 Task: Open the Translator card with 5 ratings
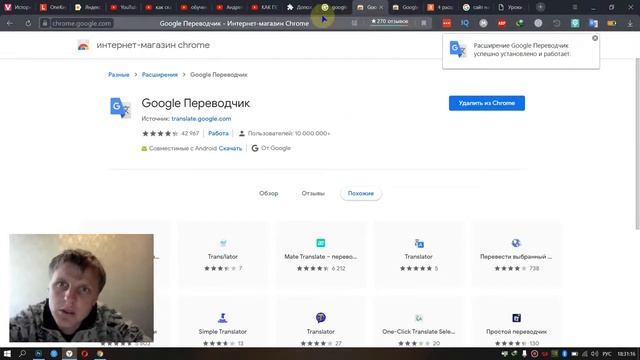418,255
